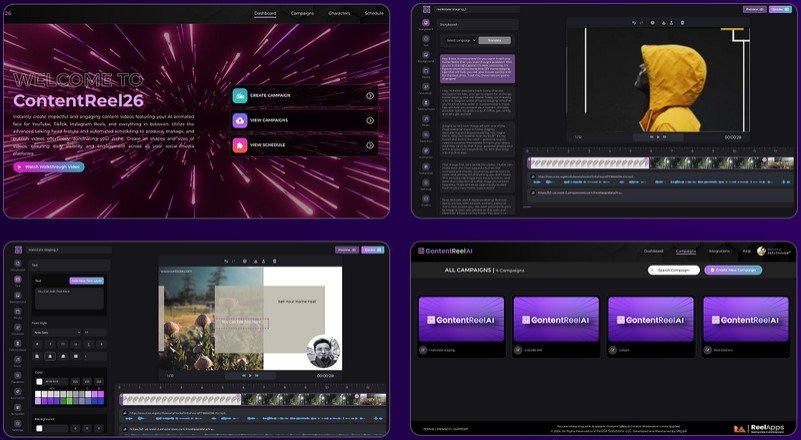
Task: Click edit icon for Lawyer campaign
Action: tap(612, 350)
